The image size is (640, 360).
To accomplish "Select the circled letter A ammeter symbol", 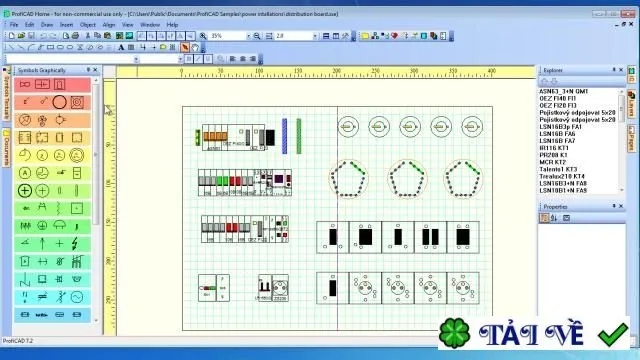I will click(24, 173).
